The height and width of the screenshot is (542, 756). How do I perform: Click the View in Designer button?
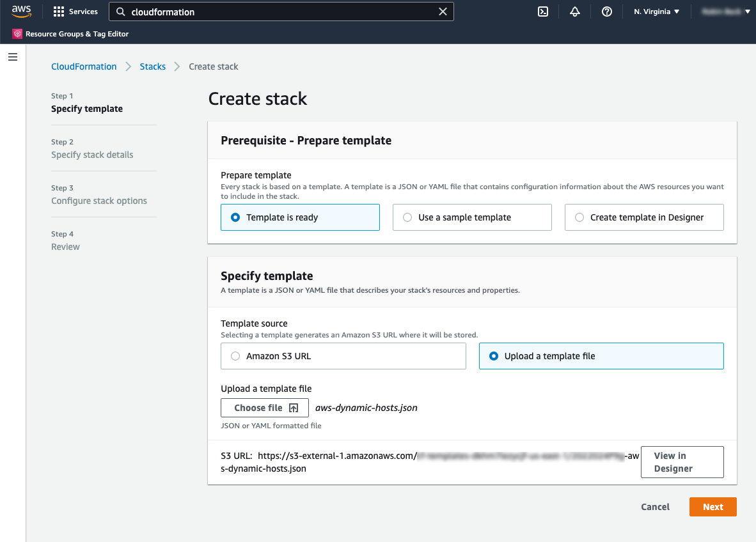[x=682, y=462]
